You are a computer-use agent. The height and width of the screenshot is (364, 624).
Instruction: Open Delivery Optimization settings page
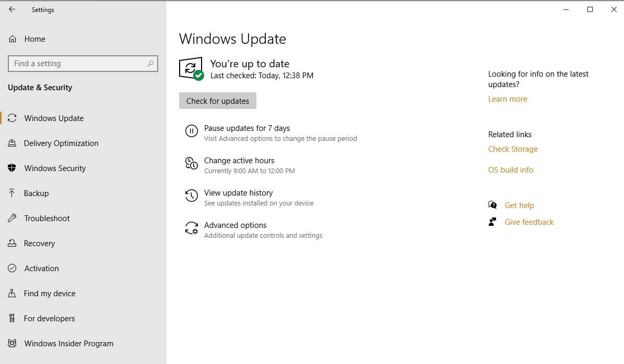tap(61, 143)
